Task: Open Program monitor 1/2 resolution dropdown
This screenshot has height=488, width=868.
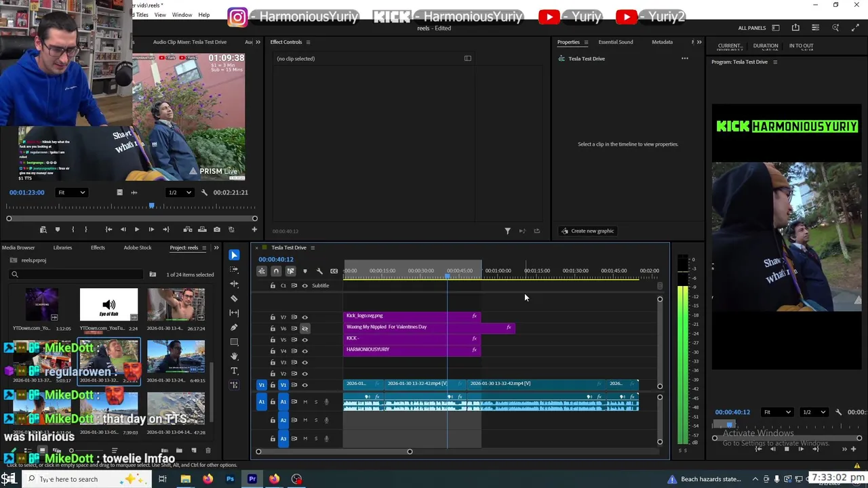Action: click(x=814, y=412)
